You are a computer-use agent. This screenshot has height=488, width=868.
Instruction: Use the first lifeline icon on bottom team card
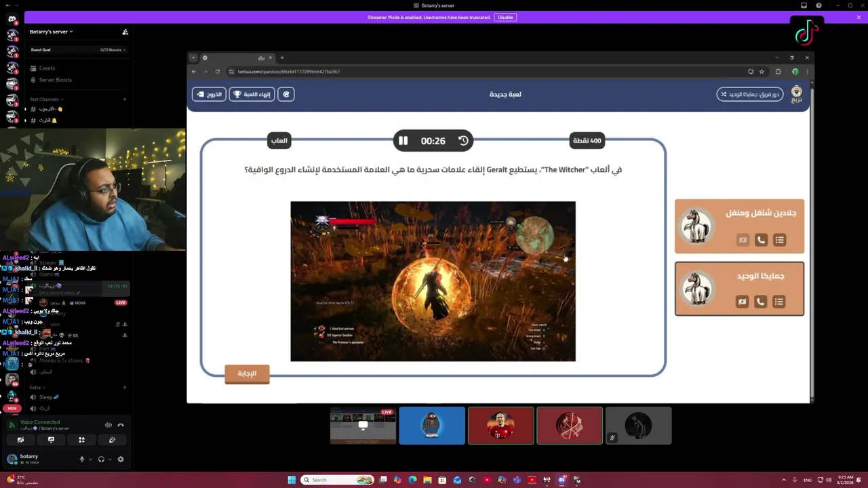(742, 302)
